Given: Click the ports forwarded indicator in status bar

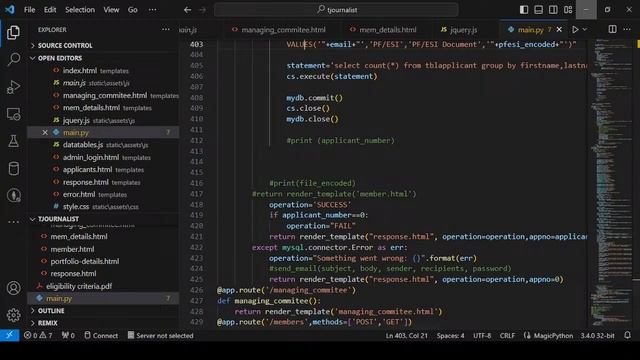Looking at the screenshot, I should point(68,336).
